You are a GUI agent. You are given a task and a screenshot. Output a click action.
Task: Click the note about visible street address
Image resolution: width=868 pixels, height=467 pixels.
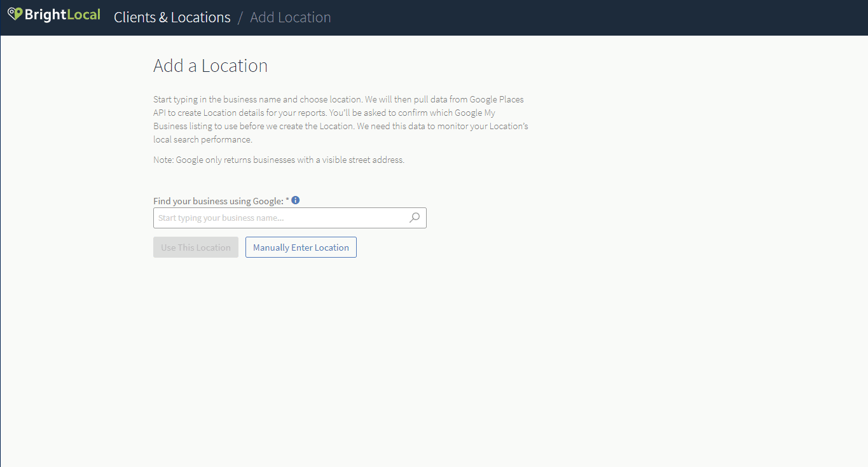[x=279, y=160]
